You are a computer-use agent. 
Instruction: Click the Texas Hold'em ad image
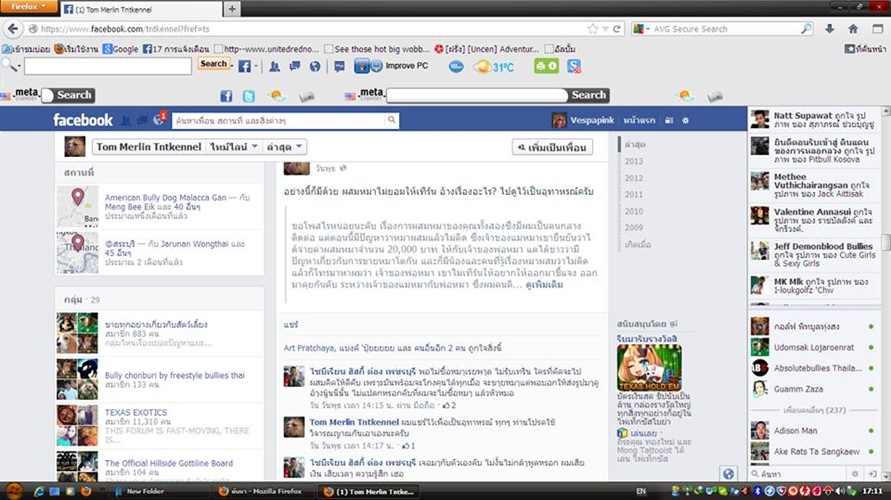coord(649,367)
